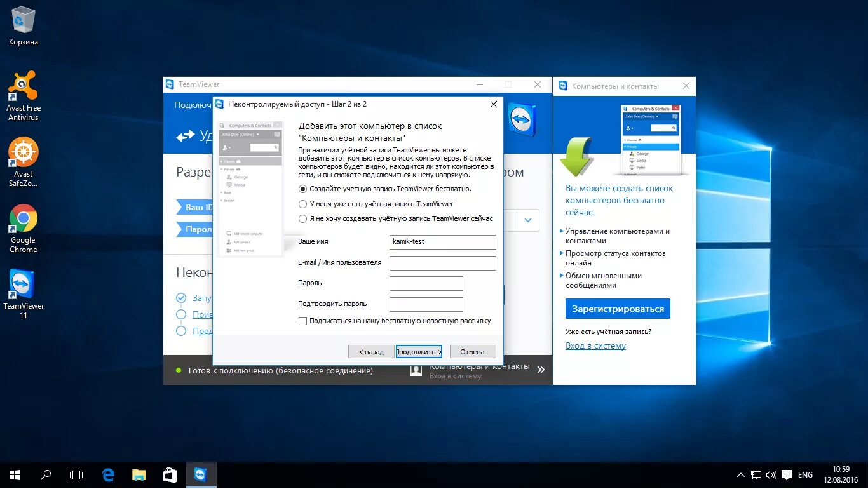Go back with '< назад' button
Screen dimensions: 868x489
pyautogui.click(x=371, y=351)
